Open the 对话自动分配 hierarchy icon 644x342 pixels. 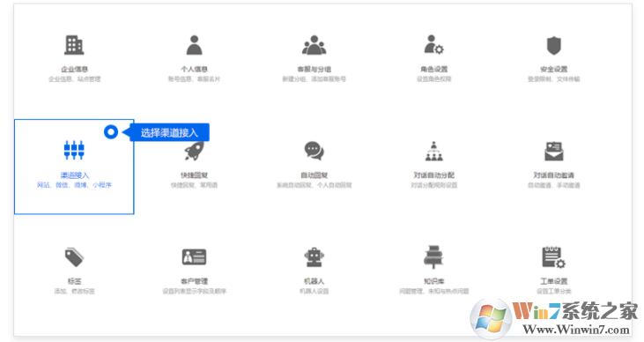pyautogui.click(x=433, y=151)
